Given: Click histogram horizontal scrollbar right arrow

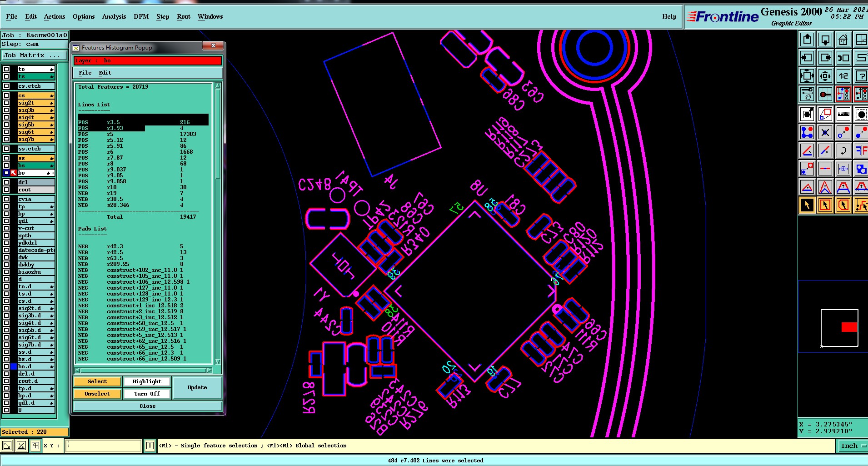Looking at the screenshot, I should (209, 370).
